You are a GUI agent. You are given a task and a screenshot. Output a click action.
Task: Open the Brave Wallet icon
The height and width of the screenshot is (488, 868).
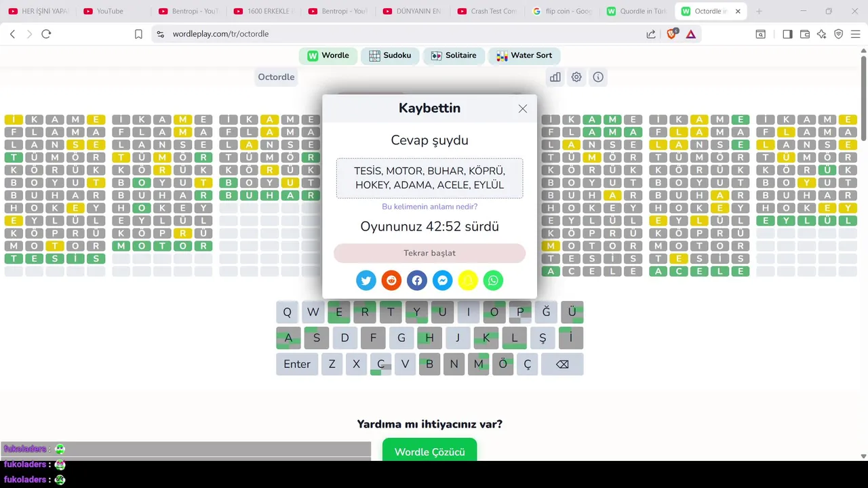tap(805, 34)
